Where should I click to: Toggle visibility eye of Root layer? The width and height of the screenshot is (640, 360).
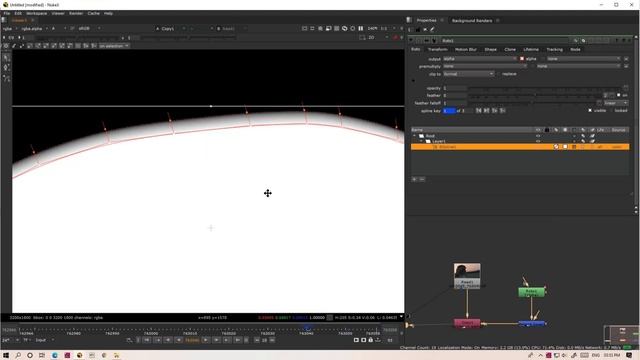(x=538, y=136)
